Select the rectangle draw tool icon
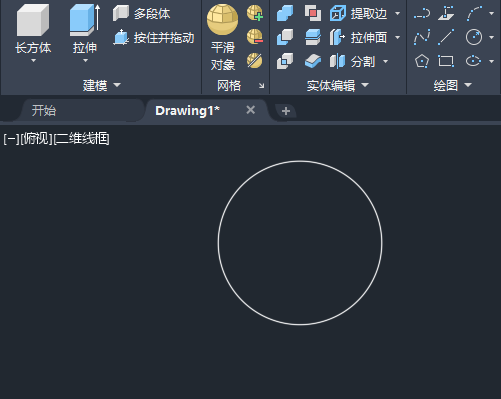501x399 pixels. [x=446, y=61]
